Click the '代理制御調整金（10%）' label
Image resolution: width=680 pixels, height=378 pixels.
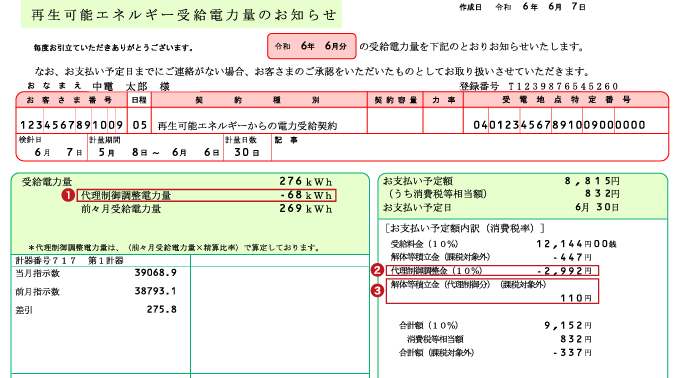pyautogui.click(x=437, y=271)
